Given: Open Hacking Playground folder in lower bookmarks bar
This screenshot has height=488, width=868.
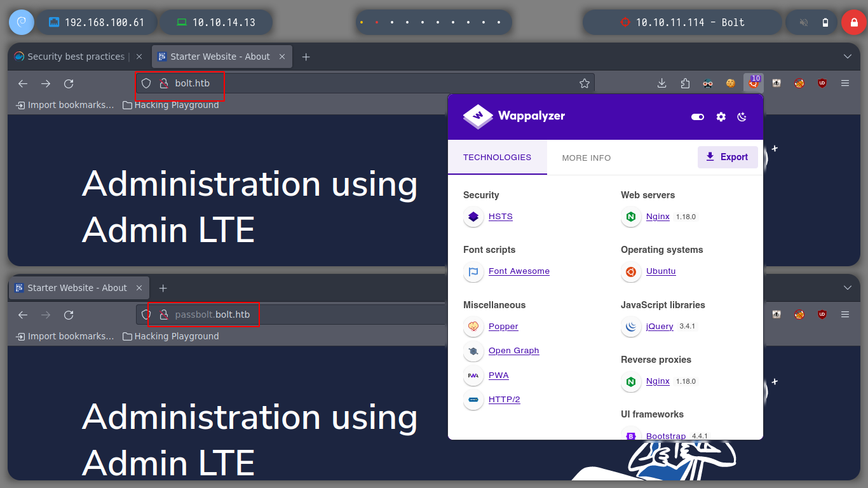Looking at the screenshot, I should 171,336.
